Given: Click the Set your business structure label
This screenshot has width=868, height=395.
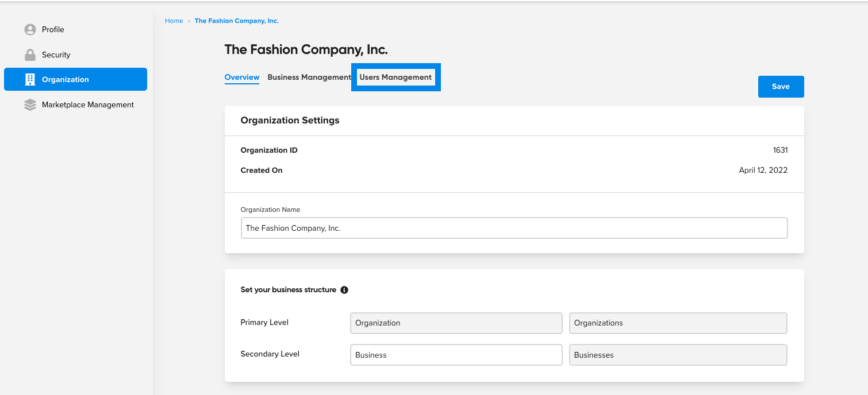Looking at the screenshot, I should (x=289, y=290).
